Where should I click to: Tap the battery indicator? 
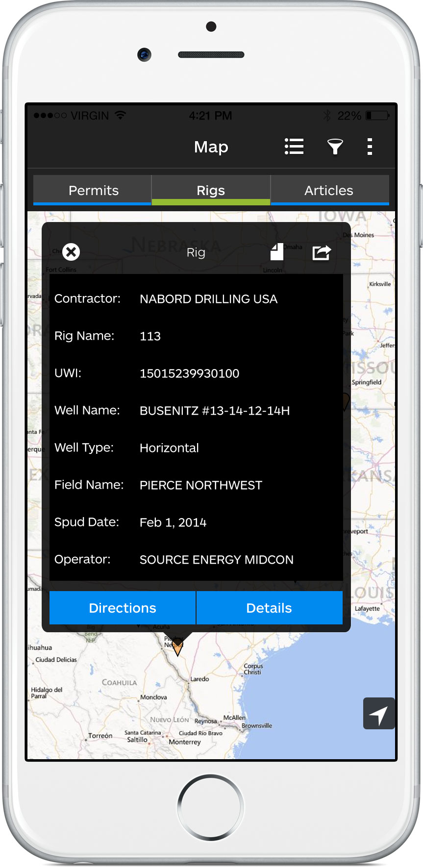[377, 116]
